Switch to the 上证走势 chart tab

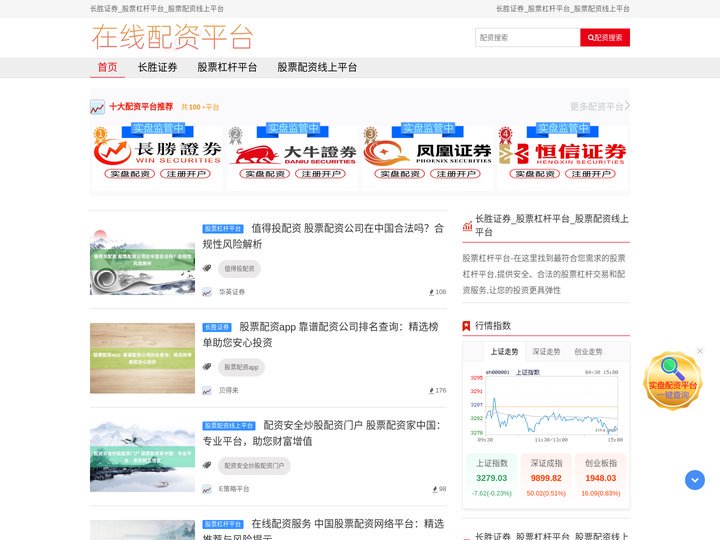pos(504,352)
